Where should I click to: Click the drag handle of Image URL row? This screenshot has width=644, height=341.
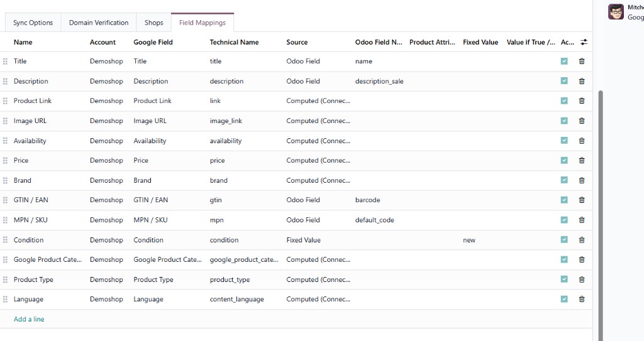tap(5, 121)
